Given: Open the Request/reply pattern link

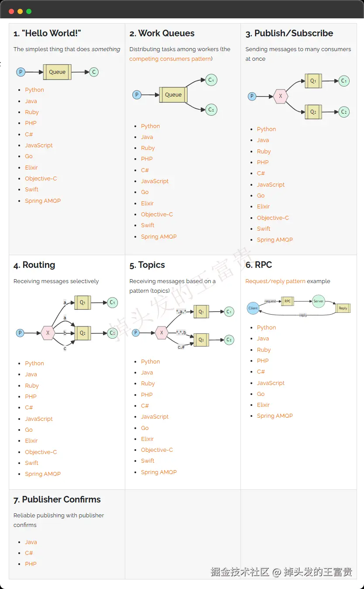Looking at the screenshot, I should click(275, 281).
